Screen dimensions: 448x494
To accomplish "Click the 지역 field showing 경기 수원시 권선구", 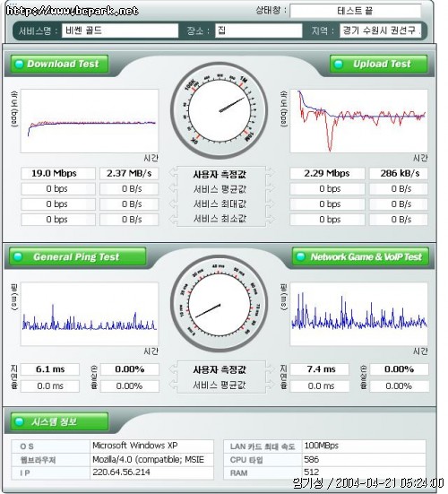I will [x=380, y=30].
